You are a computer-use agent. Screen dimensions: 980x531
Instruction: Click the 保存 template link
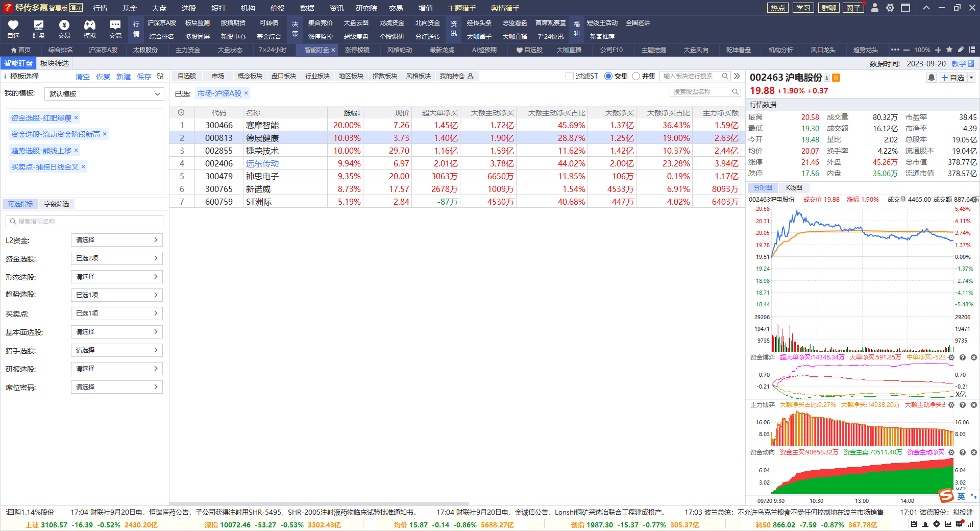coord(143,77)
